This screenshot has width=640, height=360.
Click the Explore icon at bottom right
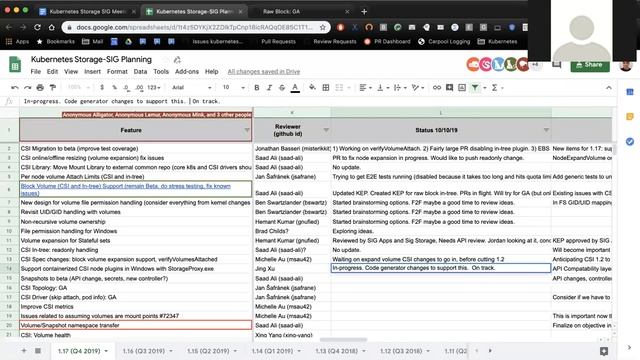(604, 351)
